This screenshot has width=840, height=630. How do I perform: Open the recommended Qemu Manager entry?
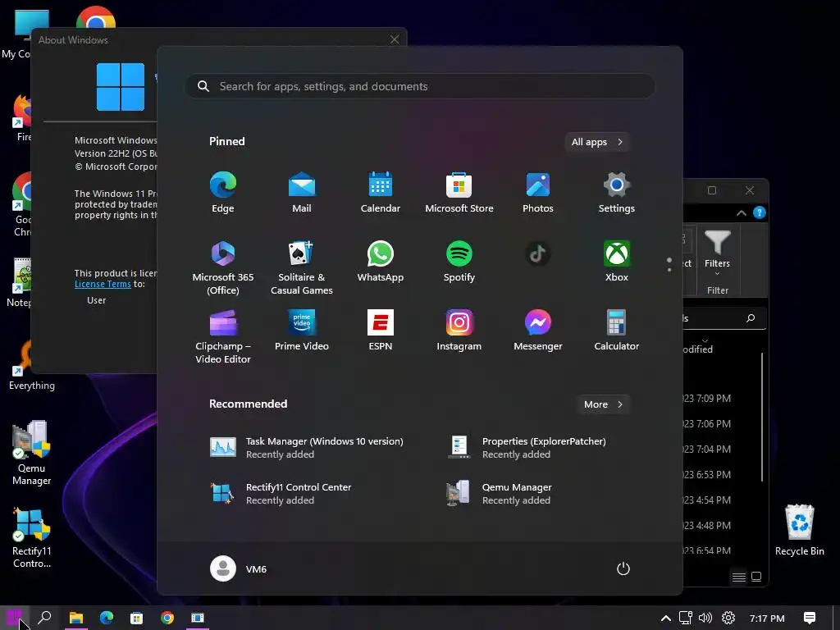tap(499, 493)
